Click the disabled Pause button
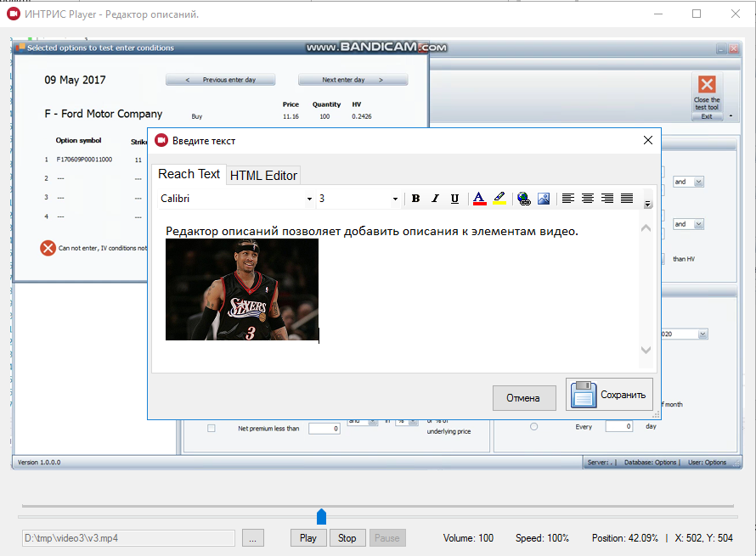The height and width of the screenshot is (556, 756). pyautogui.click(x=387, y=537)
